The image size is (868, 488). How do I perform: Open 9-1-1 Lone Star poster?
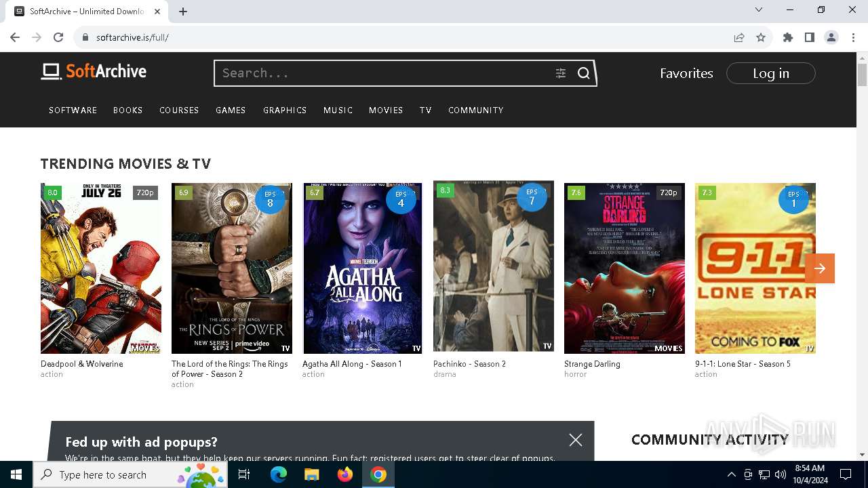tap(755, 268)
